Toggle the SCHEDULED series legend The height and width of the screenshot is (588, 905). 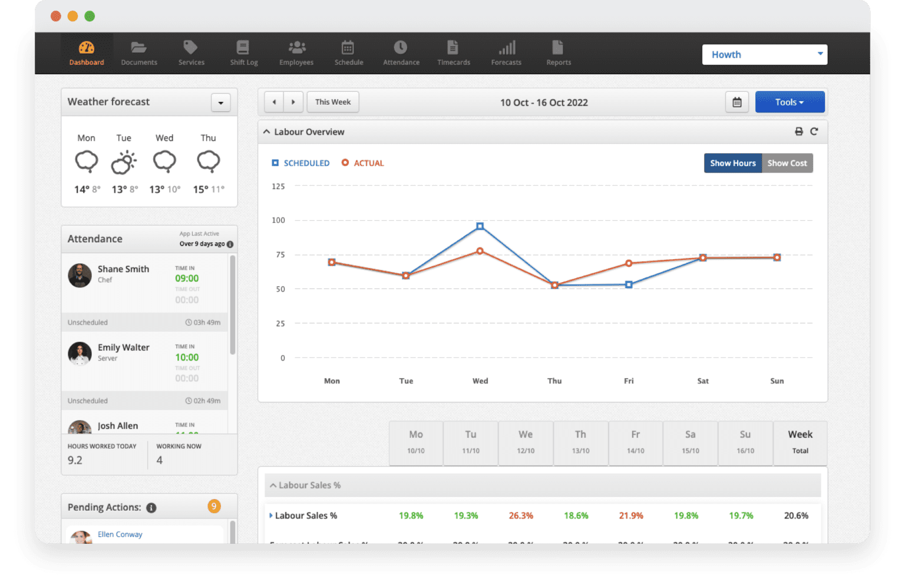click(300, 163)
